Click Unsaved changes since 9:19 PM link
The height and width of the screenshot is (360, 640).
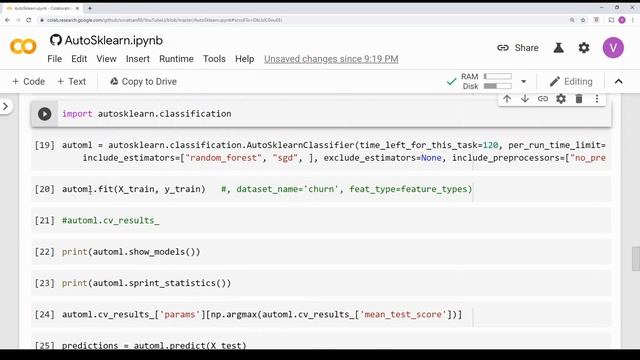coord(331,59)
